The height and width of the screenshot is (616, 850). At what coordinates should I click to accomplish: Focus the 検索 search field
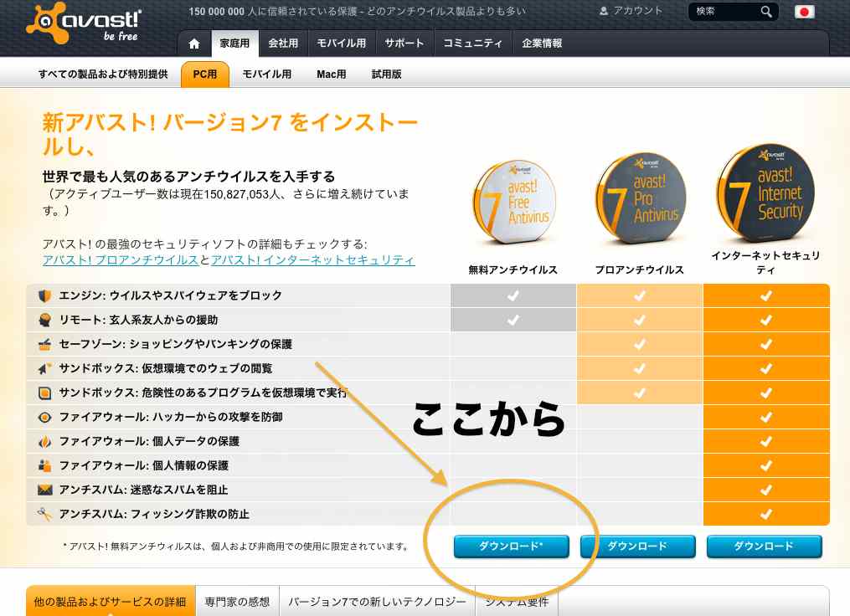coord(725,12)
